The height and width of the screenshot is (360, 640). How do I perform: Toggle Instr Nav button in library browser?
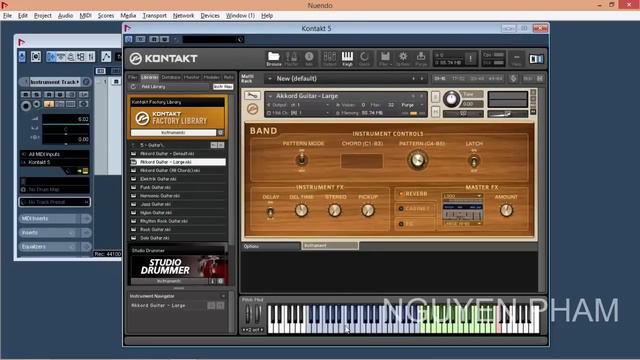point(223,87)
